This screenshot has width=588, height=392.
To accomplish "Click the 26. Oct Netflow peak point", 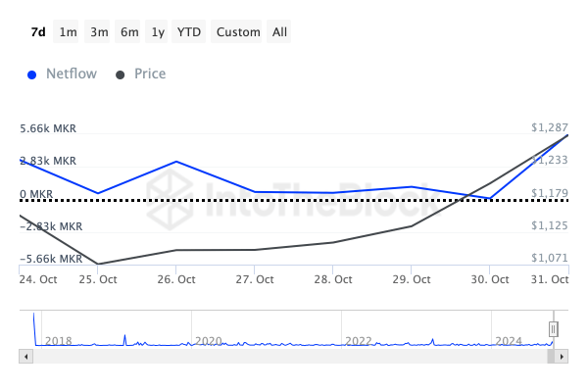I will [x=176, y=162].
